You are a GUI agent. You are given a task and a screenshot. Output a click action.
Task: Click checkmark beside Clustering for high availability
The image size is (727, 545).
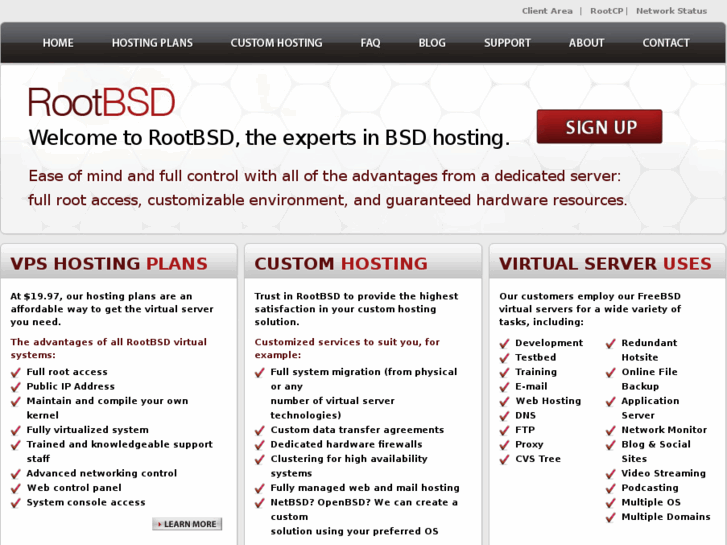coord(260,459)
